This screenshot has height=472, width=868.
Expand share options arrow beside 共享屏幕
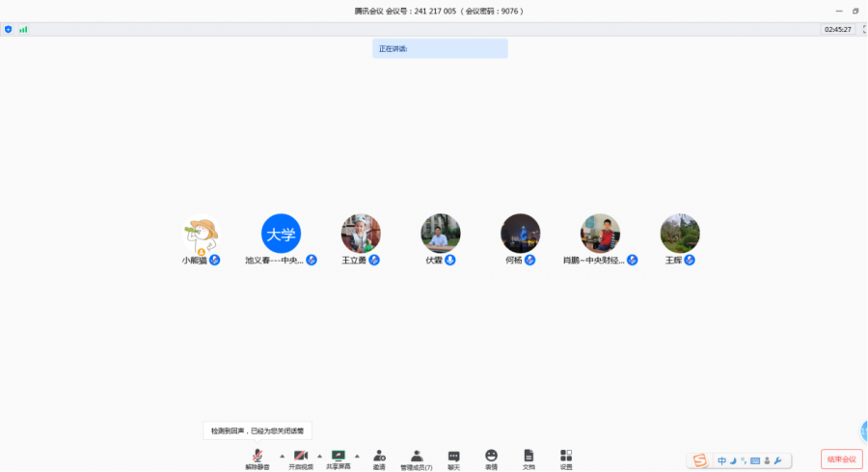pos(357,456)
